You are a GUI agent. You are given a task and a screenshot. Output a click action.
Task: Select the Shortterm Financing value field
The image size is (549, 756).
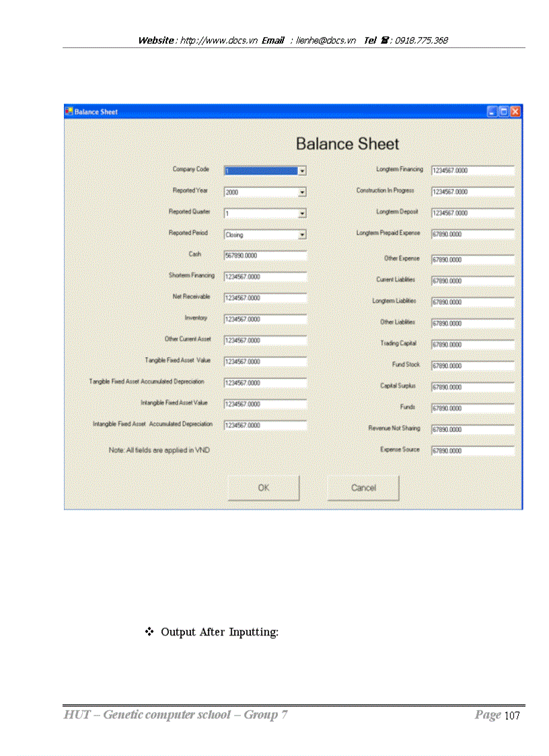coord(264,276)
